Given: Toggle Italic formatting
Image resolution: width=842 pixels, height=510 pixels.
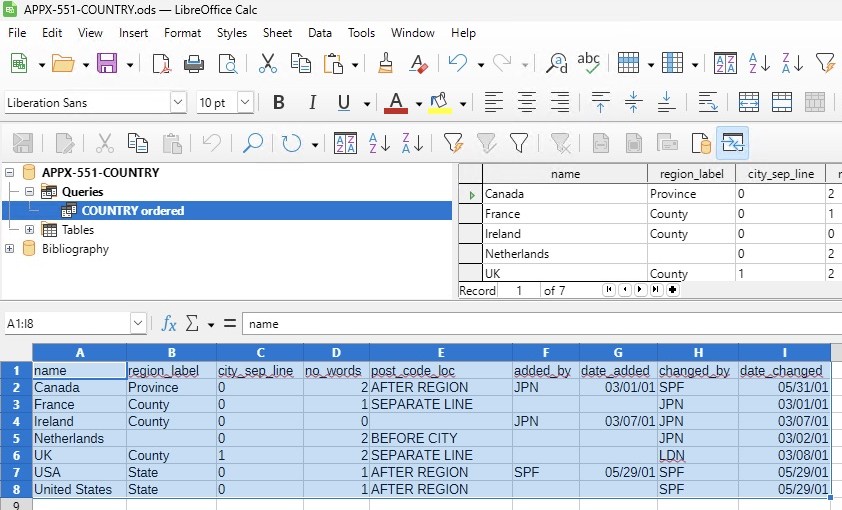Looking at the screenshot, I should (x=312, y=102).
